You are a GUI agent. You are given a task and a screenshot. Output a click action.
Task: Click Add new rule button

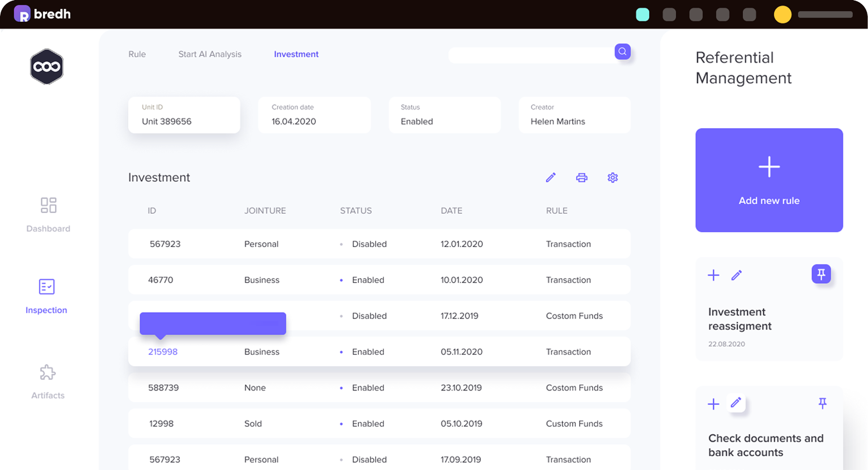pos(769,180)
